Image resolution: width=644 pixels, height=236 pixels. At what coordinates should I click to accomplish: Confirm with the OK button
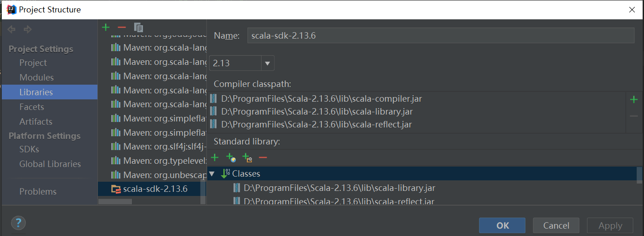pyautogui.click(x=502, y=225)
